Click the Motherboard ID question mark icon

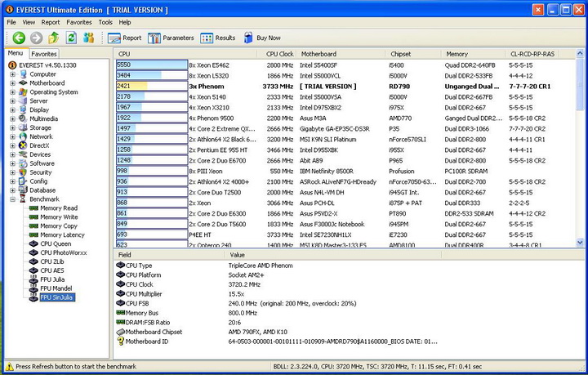pos(120,342)
